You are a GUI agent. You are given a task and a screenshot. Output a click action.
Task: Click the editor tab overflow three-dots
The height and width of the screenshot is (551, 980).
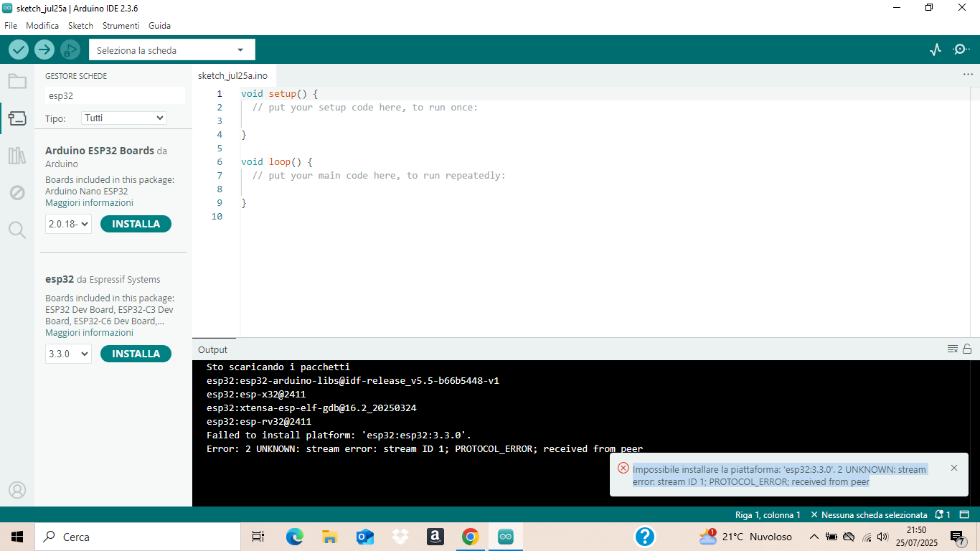click(968, 75)
